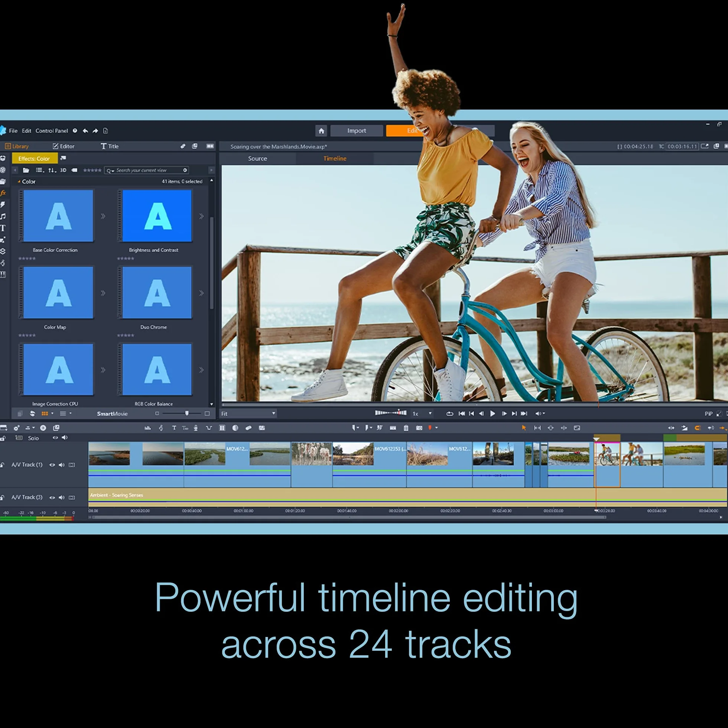Toggle the orange magnet snapping icon
The width and height of the screenshot is (728, 728).
click(x=698, y=428)
